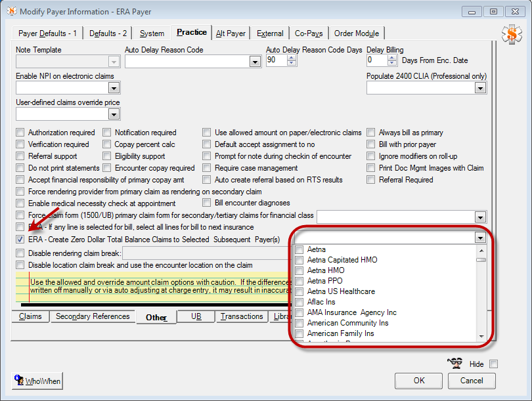Image resolution: width=532 pixels, height=401 pixels.
Task: Click the Hide disguise glasses icon
Action: [455, 364]
